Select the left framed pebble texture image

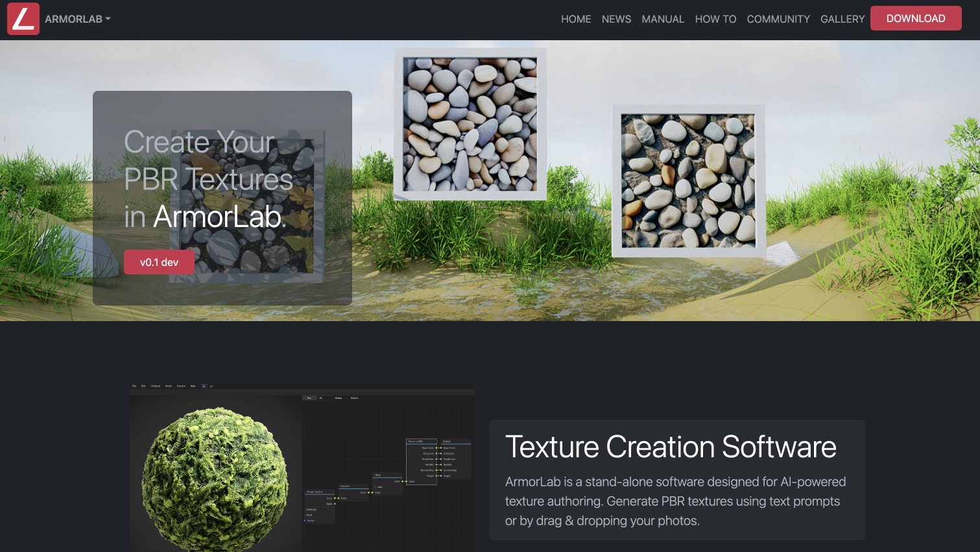(470, 124)
